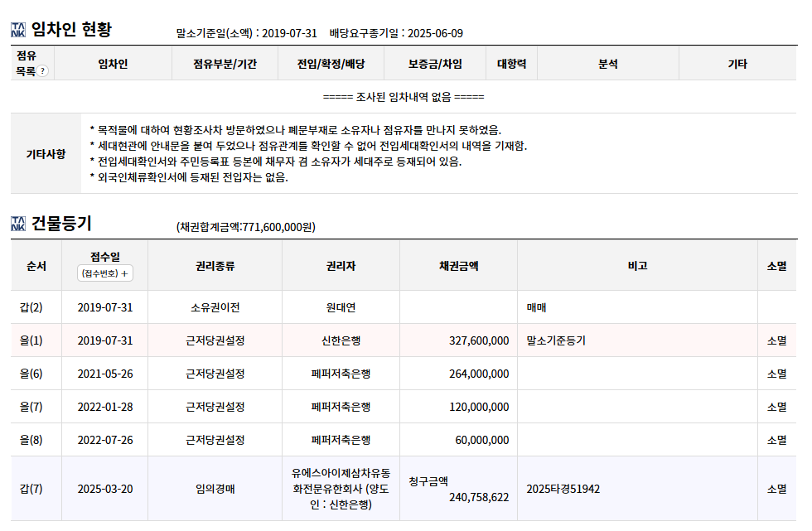The image size is (812, 531).
Task: Click the 말소기준등기 note text
Action: (x=556, y=340)
